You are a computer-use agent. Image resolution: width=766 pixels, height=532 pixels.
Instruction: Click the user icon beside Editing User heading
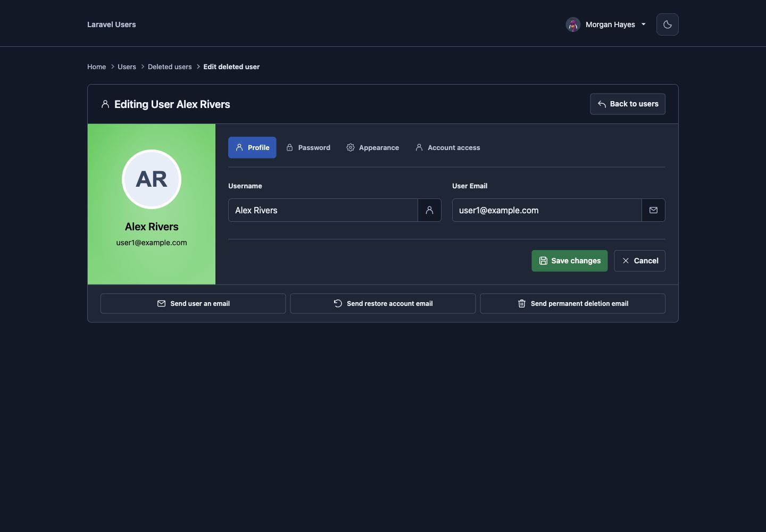(x=105, y=104)
